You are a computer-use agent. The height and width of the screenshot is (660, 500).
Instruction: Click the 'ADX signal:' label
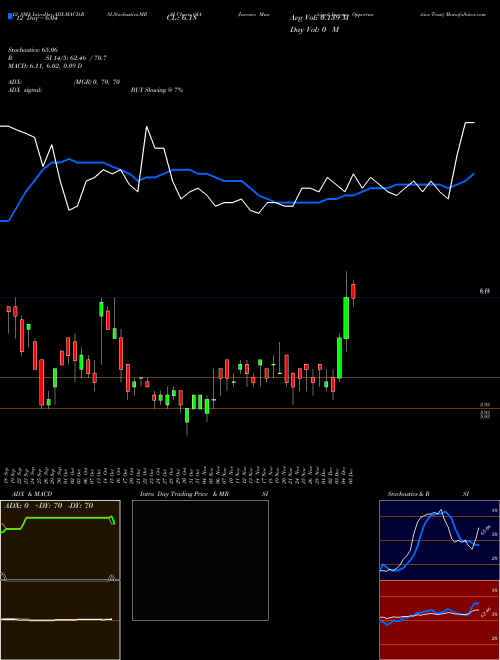coord(25,90)
